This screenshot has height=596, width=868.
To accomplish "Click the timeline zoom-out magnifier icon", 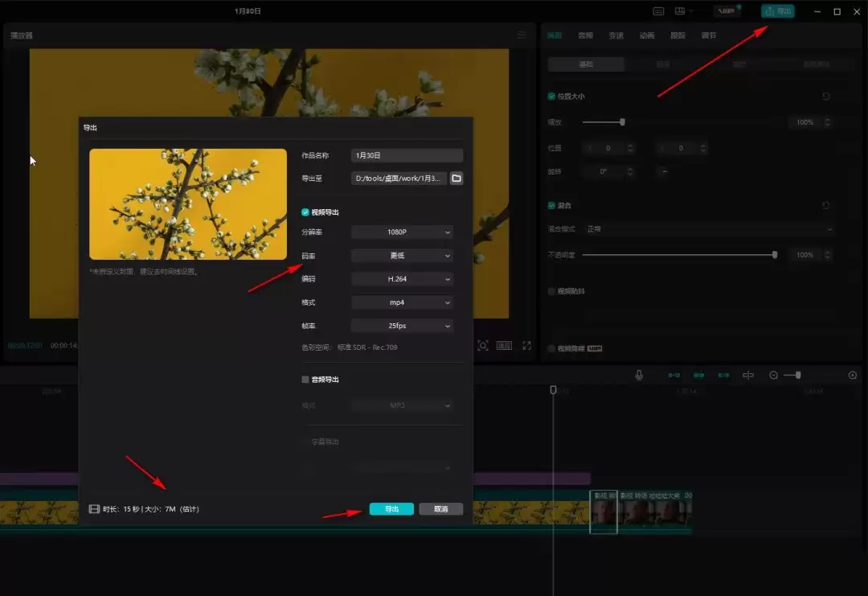I will click(773, 375).
